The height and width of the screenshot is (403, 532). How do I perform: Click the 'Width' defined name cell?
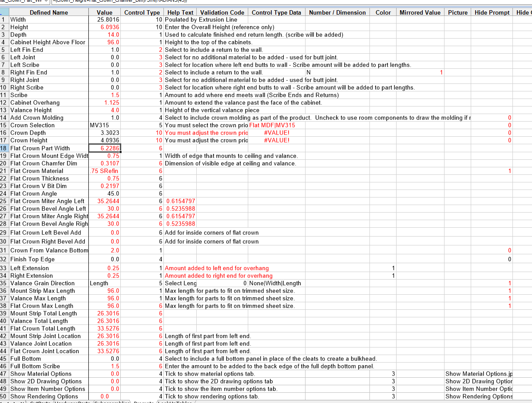(48, 20)
